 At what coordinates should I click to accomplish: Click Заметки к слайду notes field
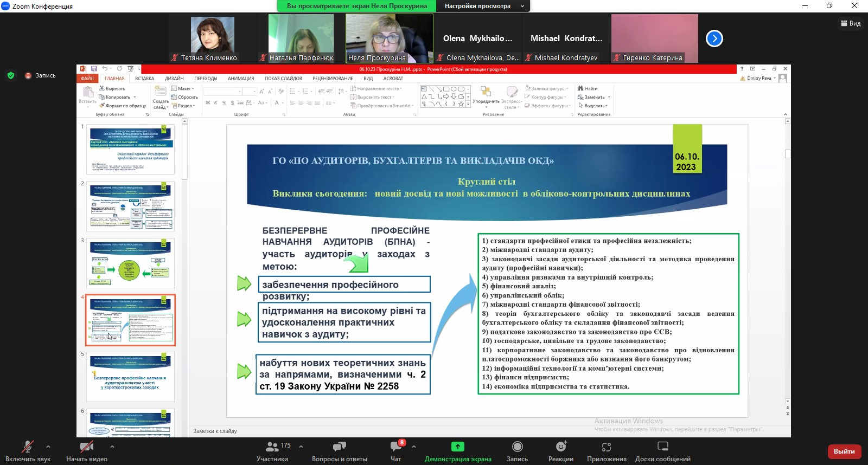point(215,431)
